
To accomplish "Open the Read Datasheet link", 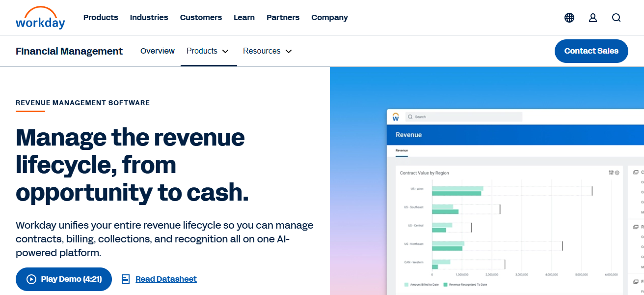I will coord(165,279).
